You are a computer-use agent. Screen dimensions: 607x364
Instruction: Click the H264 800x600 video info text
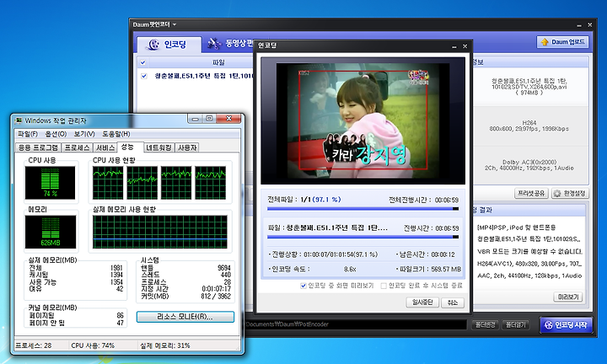coord(529,126)
